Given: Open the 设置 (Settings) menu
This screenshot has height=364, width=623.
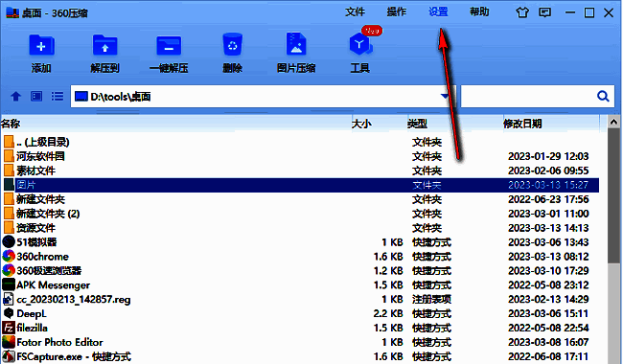Looking at the screenshot, I should point(438,11).
